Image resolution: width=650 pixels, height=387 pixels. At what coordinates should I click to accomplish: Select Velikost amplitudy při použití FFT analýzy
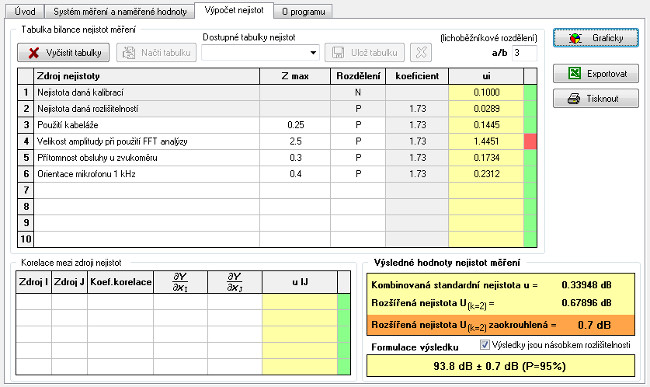click(146, 141)
